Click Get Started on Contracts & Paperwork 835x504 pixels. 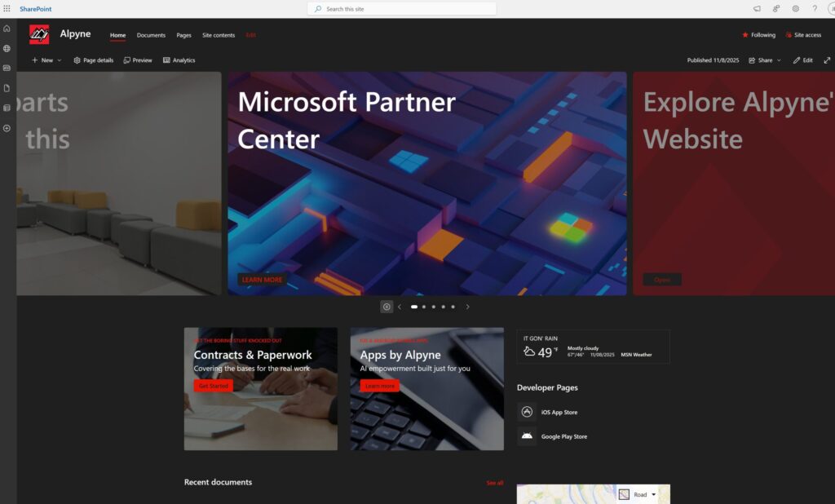click(x=213, y=385)
